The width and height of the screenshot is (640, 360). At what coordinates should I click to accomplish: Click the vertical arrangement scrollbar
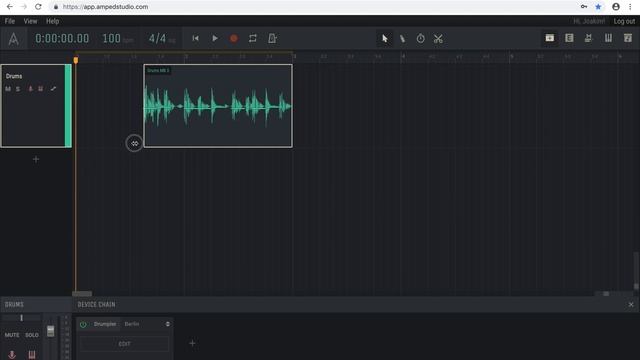[636, 271]
